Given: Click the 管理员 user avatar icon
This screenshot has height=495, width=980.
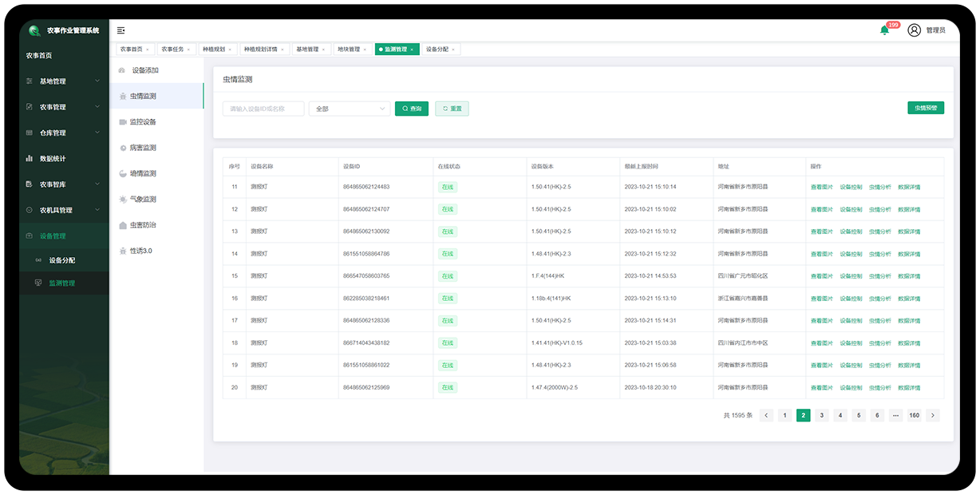Looking at the screenshot, I should point(914,30).
